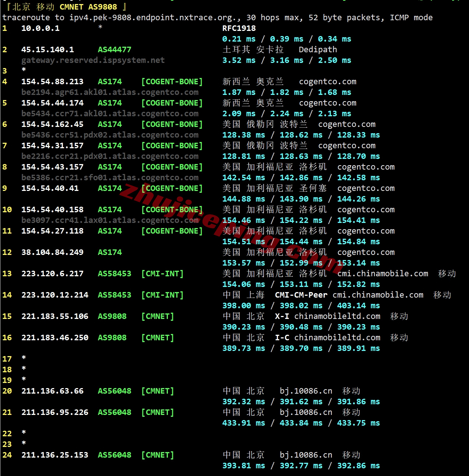Select latency value 398.00 ms
Viewport: 469px width, 476px height.
[244, 306]
